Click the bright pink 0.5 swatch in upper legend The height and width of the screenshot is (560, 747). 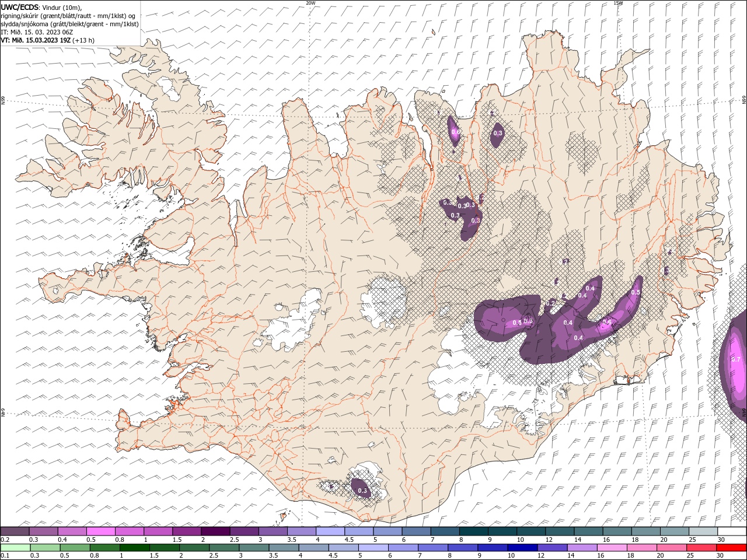101,531
